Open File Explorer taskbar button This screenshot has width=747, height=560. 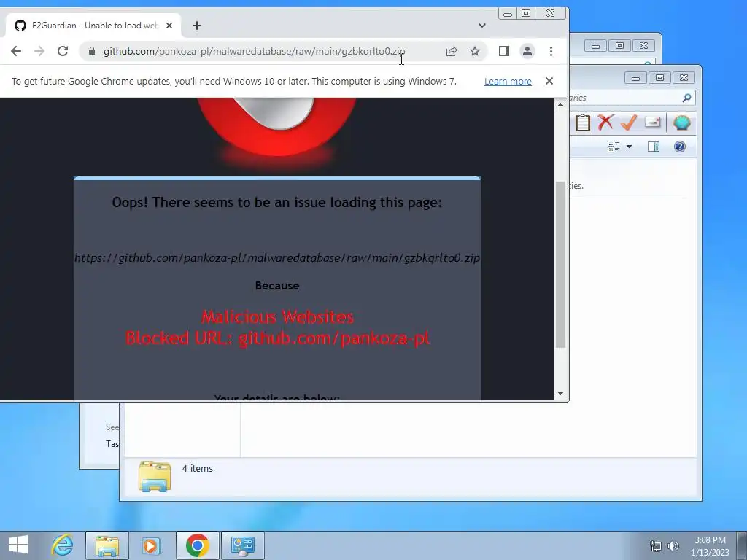(107, 545)
